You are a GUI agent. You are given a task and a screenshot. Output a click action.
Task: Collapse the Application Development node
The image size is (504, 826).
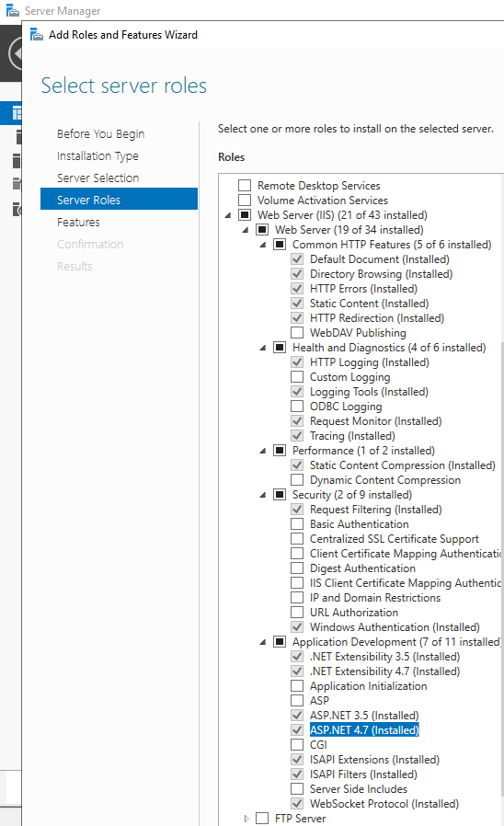(263, 642)
